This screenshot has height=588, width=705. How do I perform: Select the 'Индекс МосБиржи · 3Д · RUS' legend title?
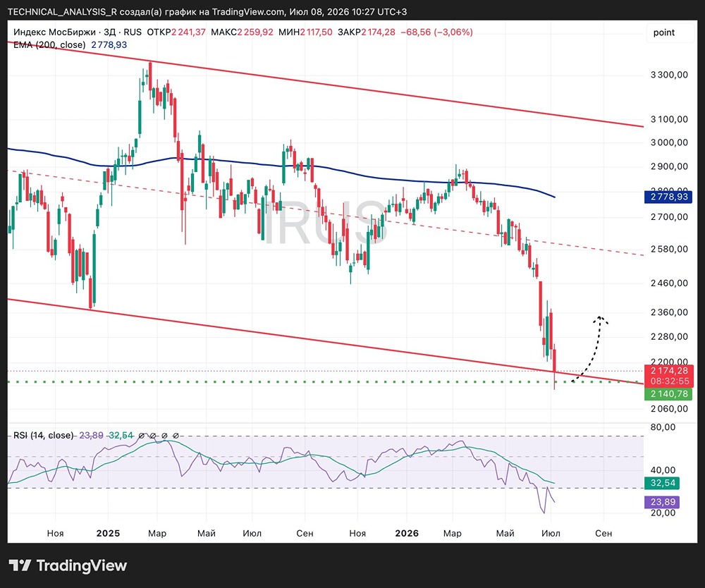click(x=78, y=32)
